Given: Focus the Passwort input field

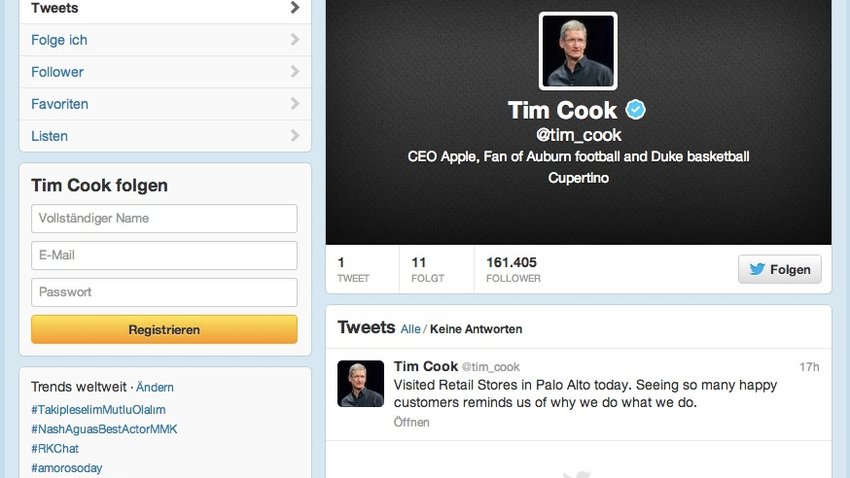Looking at the screenshot, I should tap(164, 292).
